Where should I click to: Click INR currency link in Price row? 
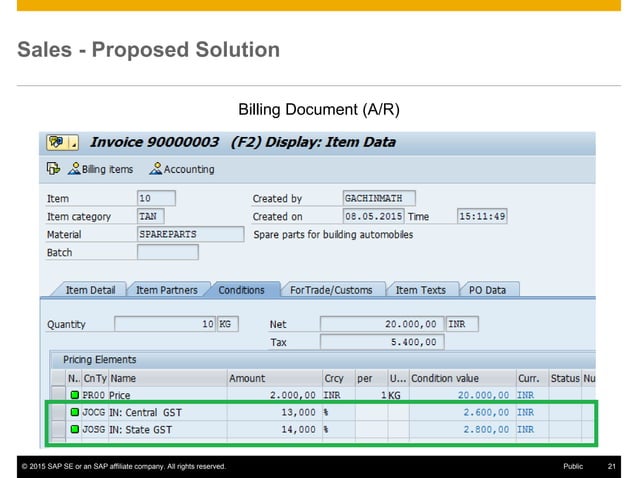click(x=526, y=395)
